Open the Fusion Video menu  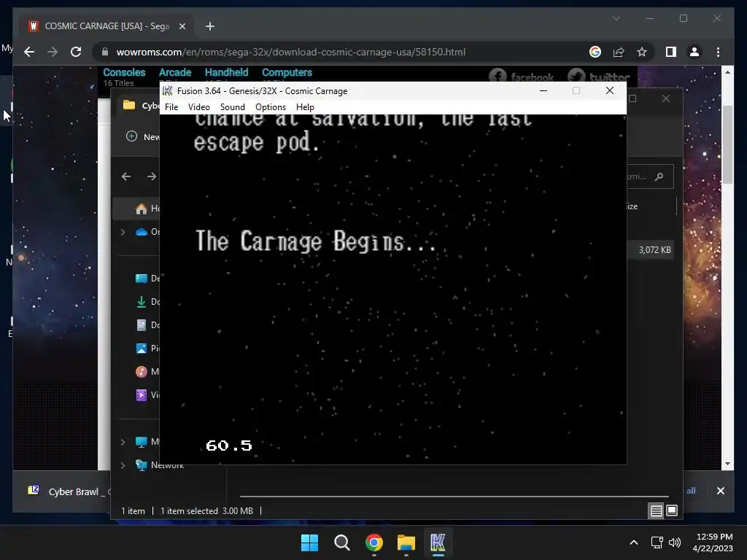198,107
